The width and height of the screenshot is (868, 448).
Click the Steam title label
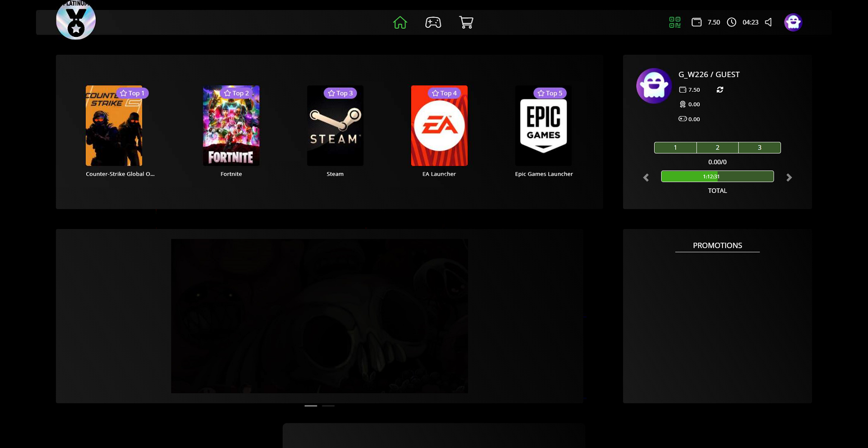tap(335, 174)
